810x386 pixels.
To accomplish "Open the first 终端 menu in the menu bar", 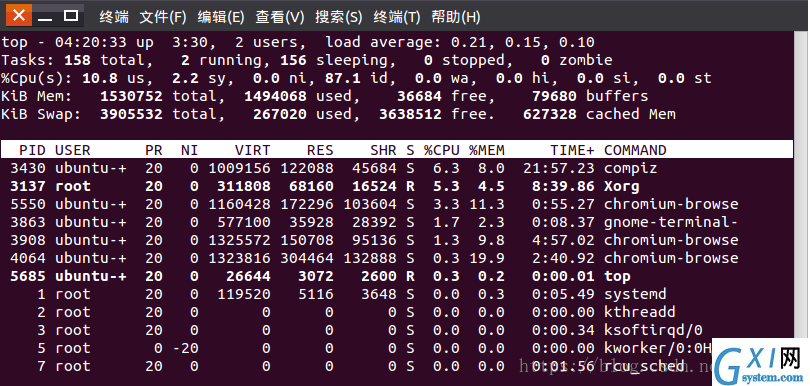I will click(x=114, y=17).
